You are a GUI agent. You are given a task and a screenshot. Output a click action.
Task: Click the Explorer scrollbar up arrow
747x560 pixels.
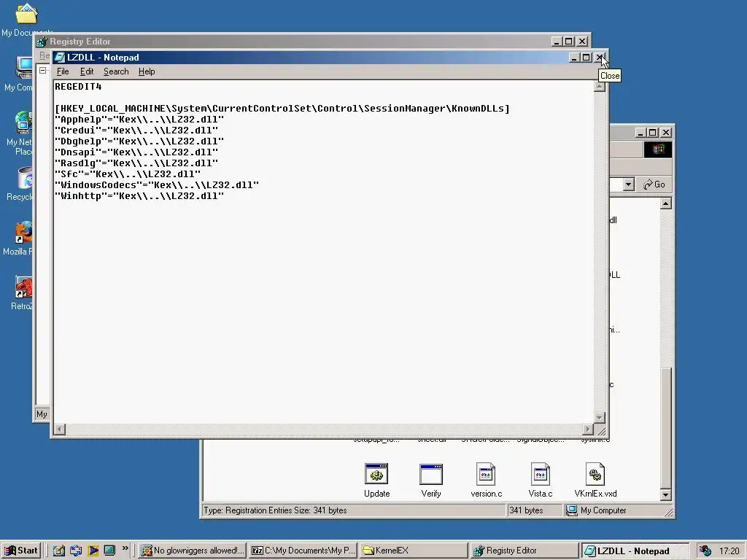point(665,204)
